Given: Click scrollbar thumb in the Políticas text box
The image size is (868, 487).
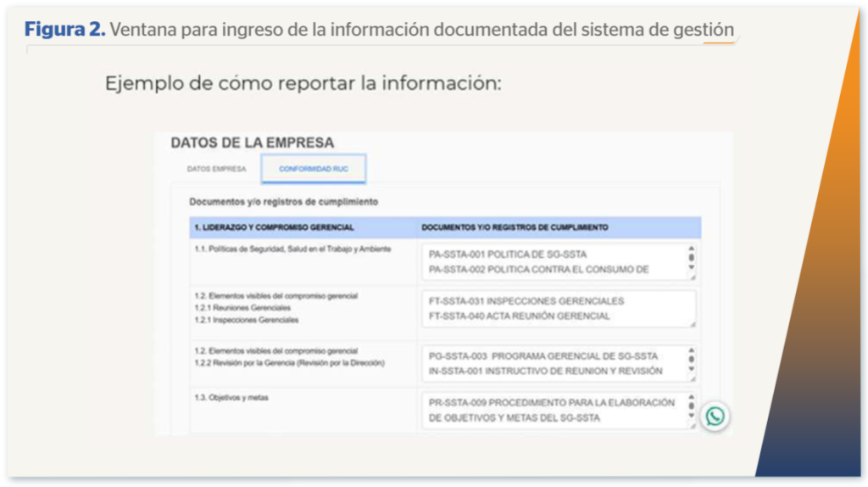Looking at the screenshot, I should coord(691,256).
